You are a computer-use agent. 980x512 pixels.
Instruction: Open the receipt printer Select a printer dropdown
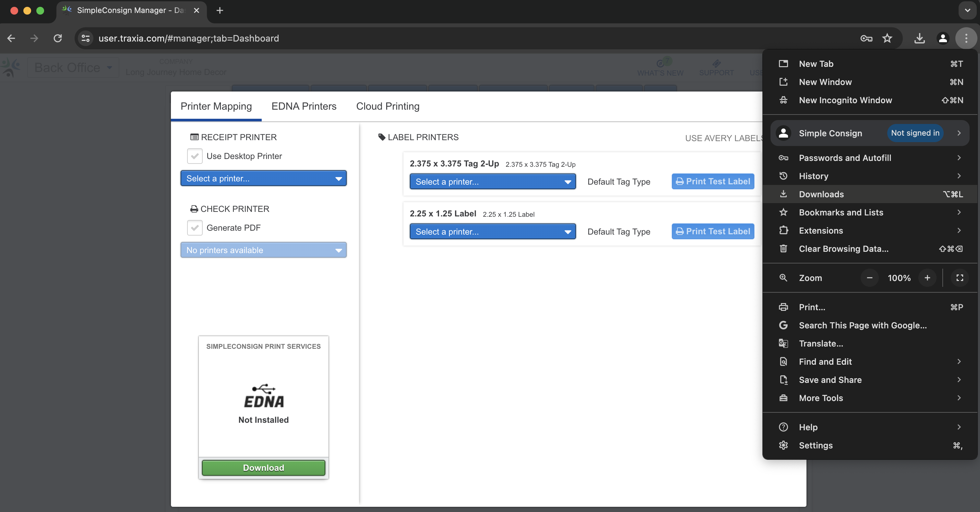click(263, 178)
